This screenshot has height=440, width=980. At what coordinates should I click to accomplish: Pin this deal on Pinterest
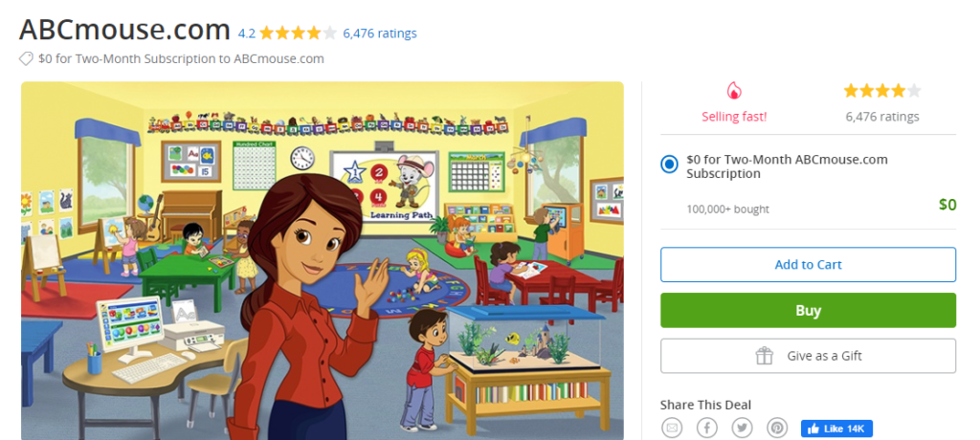point(777,428)
